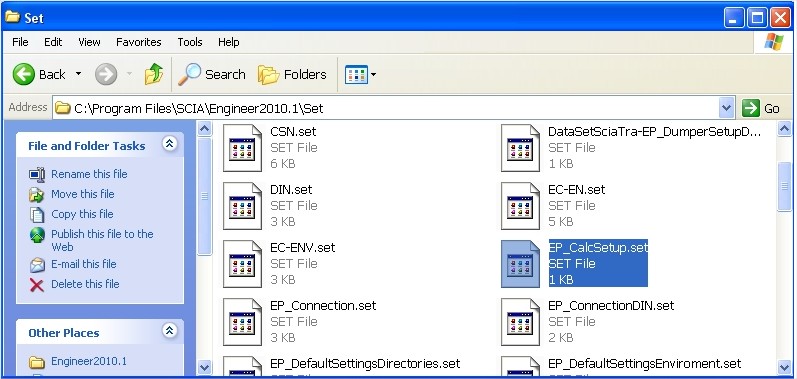The height and width of the screenshot is (379, 797).
Task: Click E-mail this file link
Action: click(84, 264)
